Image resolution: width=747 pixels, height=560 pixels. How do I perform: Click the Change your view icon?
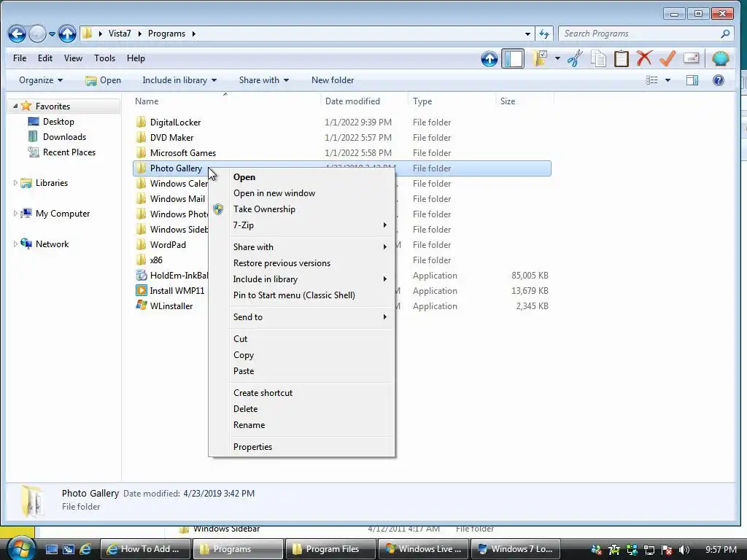[651, 80]
